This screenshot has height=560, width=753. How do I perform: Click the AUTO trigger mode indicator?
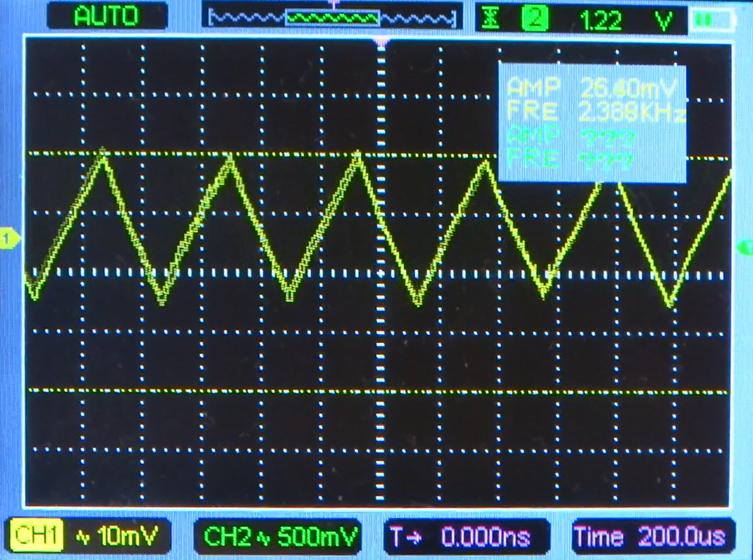click(107, 16)
